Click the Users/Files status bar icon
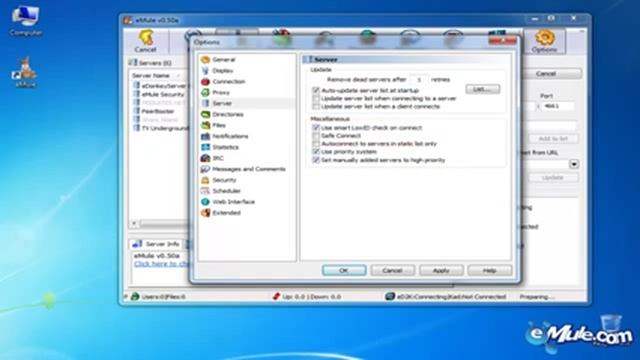 135,297
